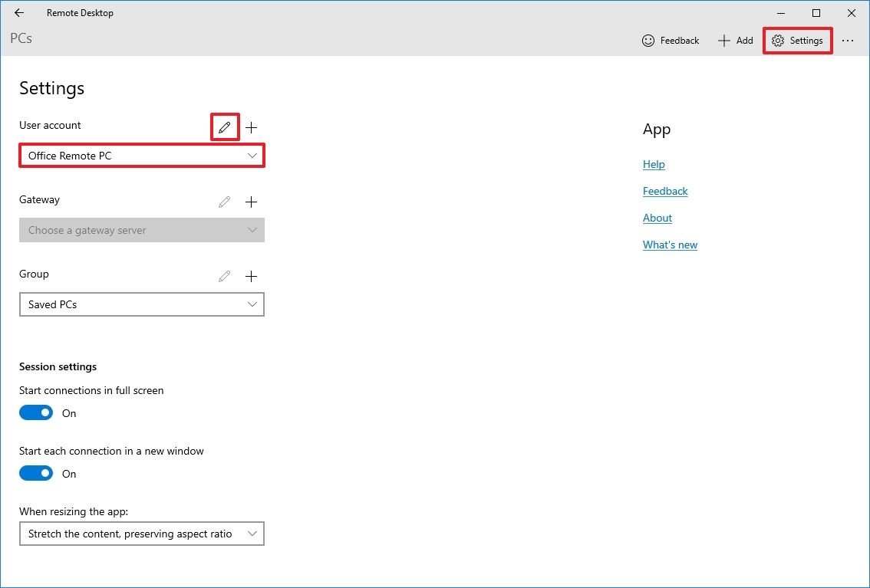Click the Feedback smiley icon
Image resolution: width=870 pixels, height=588 pixels.
(647, 40)
